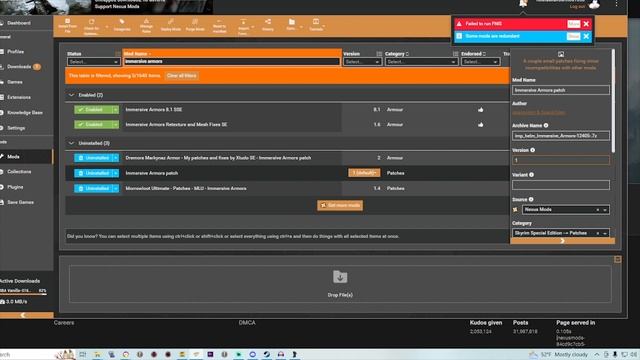Click More on Failed to run FNIS notification
640x360 pixels.
pos(573,24)
